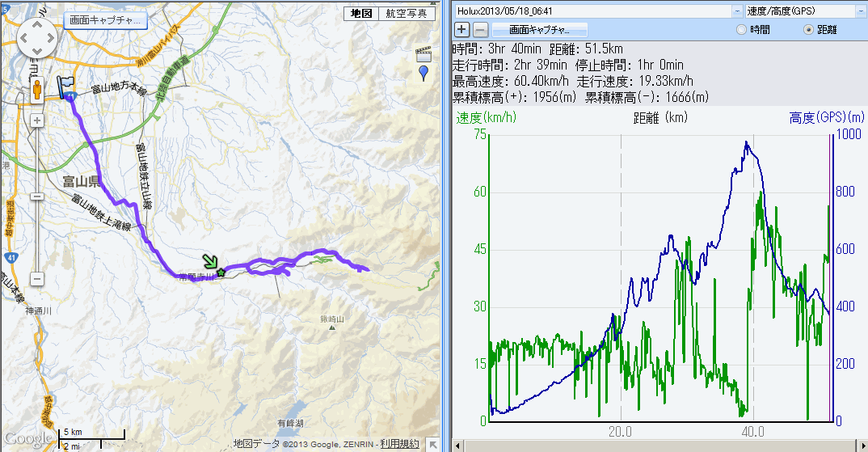
Task: Click the map zoom out minus button
Action: 36,278
